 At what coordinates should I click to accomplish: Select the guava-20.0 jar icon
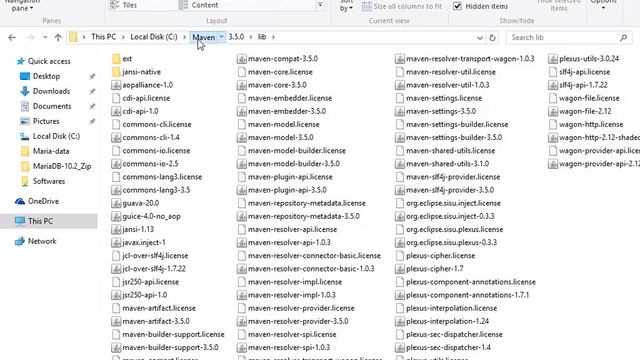pyautogui.click(x=116, y=203)
